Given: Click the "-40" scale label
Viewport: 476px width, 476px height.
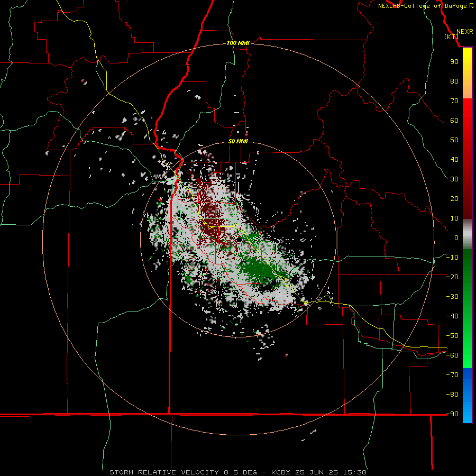Looking at the screenshot, I should click(x=452, y=316).
